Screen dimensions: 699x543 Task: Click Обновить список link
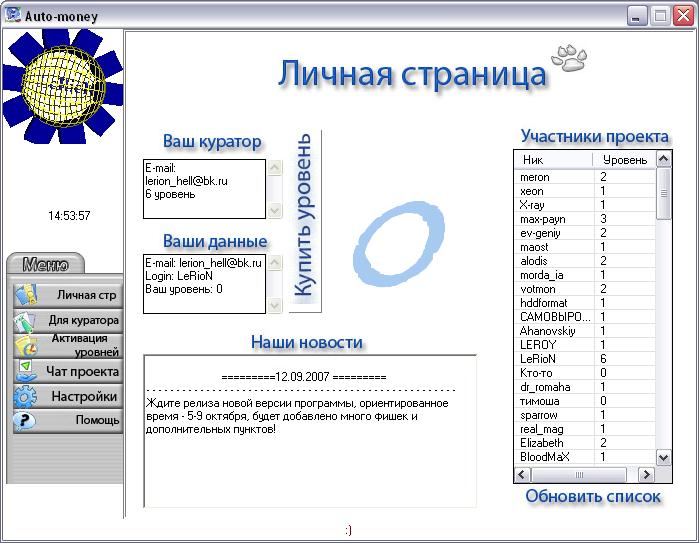click(593, 496)
